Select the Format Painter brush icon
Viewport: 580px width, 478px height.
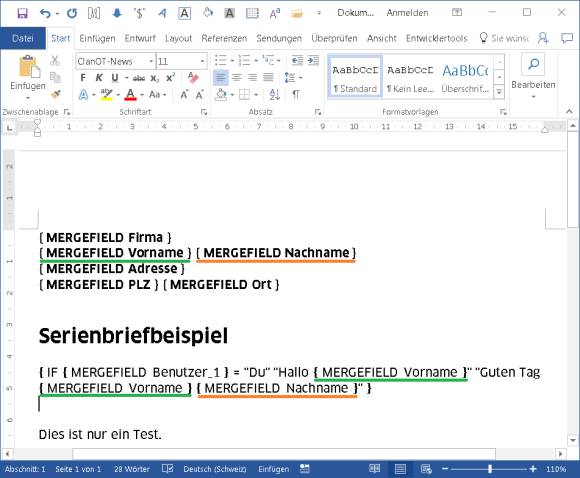coord(55,94)
